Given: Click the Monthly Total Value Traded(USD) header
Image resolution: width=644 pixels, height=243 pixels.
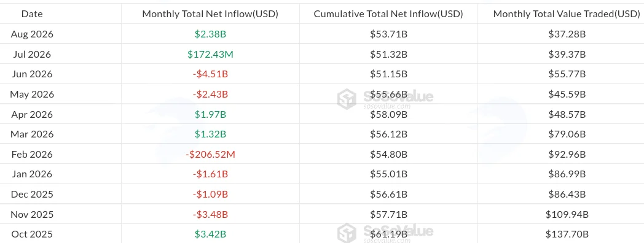Looking at the screenshot, I should tap(567, 14).
